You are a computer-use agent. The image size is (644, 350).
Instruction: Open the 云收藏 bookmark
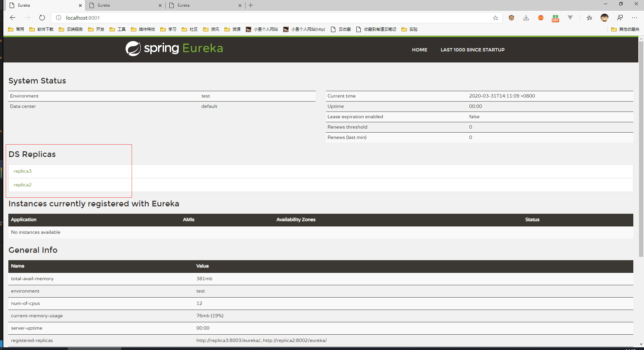[x=341, y=29]
